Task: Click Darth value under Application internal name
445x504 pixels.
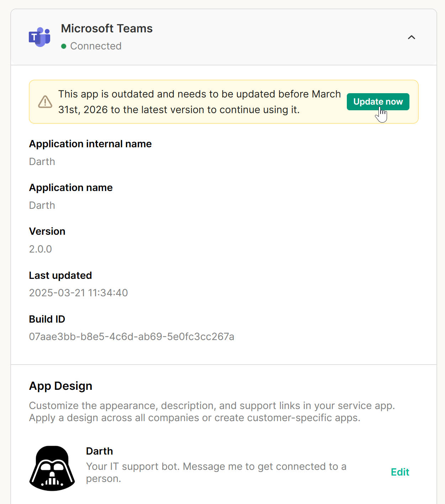Action: pyautogui.click(x=42, y=161)
